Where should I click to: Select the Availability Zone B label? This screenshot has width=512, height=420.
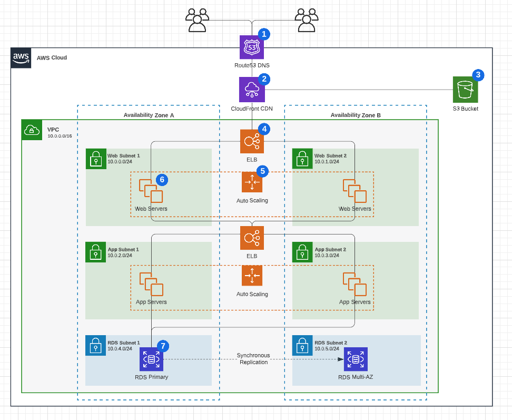tap(356, 115)
